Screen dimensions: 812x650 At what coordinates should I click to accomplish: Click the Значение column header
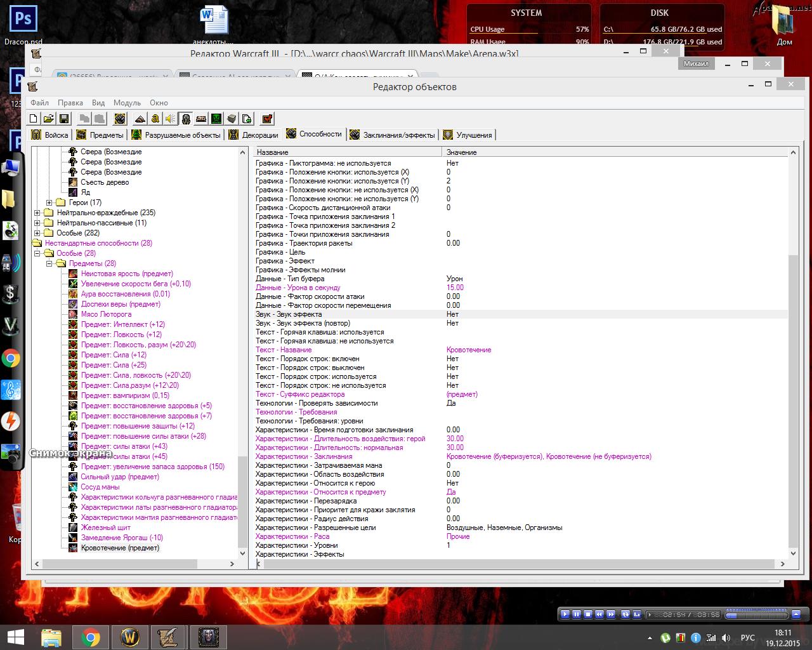pyautogui.click(x=615, y=152)
